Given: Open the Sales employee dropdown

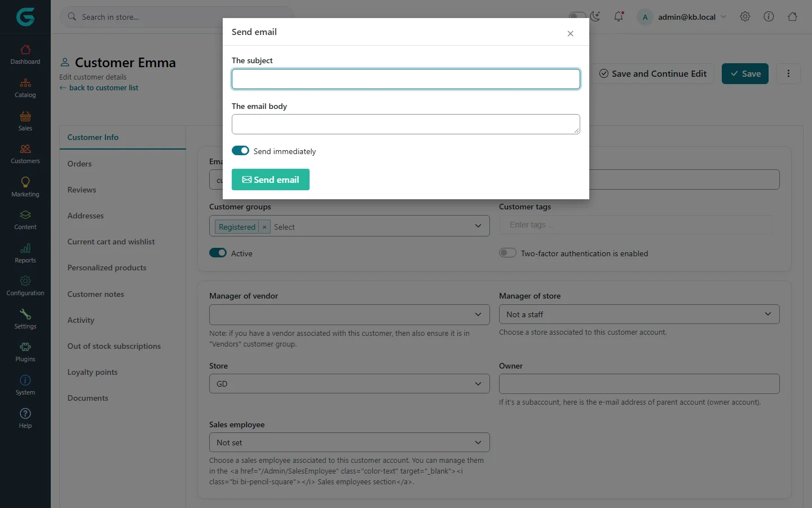Looking at the screenshot, I should (349, 443).
